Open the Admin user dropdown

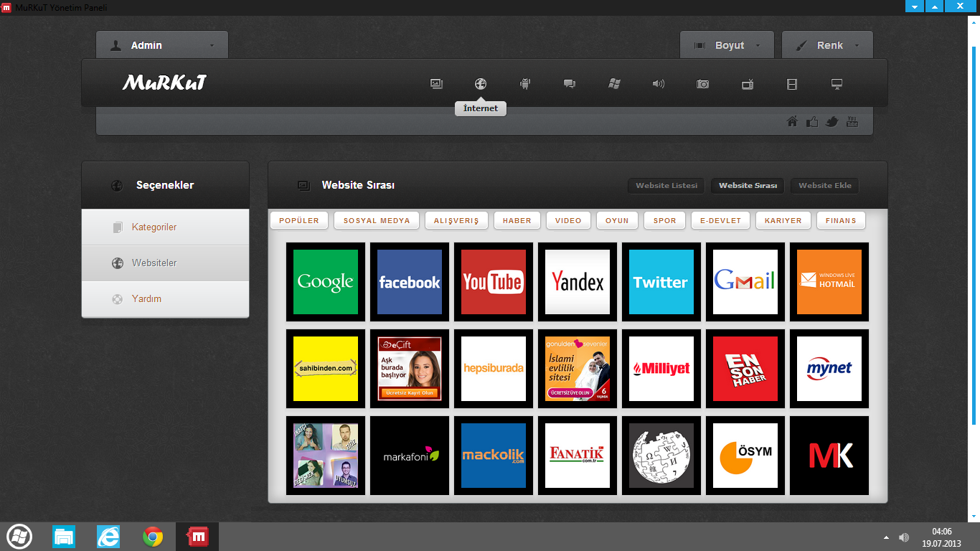(x=162, y=45)
